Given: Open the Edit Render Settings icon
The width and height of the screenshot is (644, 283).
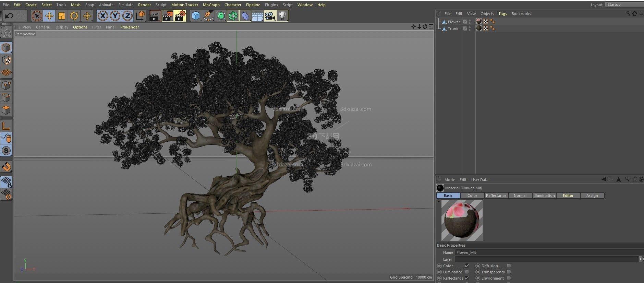Looking at the screenshot, I should click(x=180, y=16).
